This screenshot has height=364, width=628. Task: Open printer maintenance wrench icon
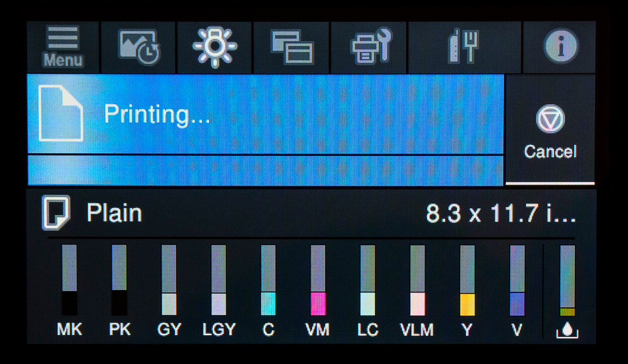tap(369, 47)
